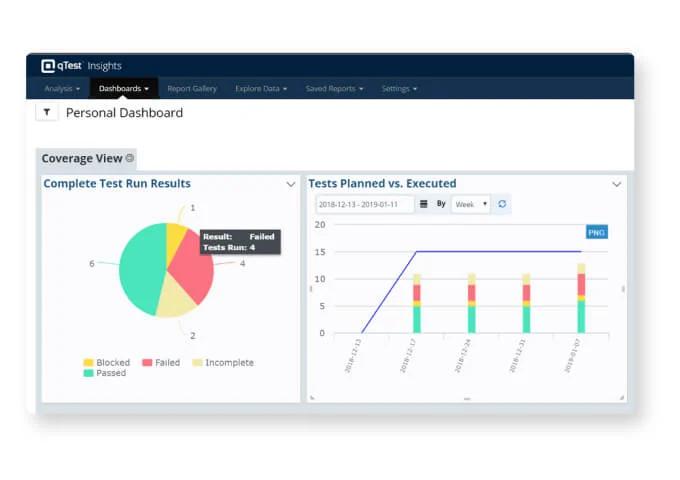
Task: Open the Analysis menu
Action: (62, 89)
